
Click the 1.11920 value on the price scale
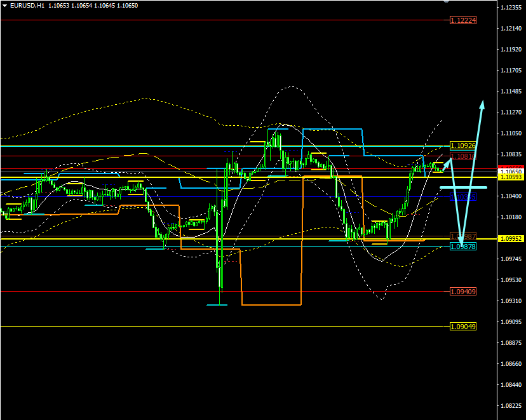click(x=511, y=50)
